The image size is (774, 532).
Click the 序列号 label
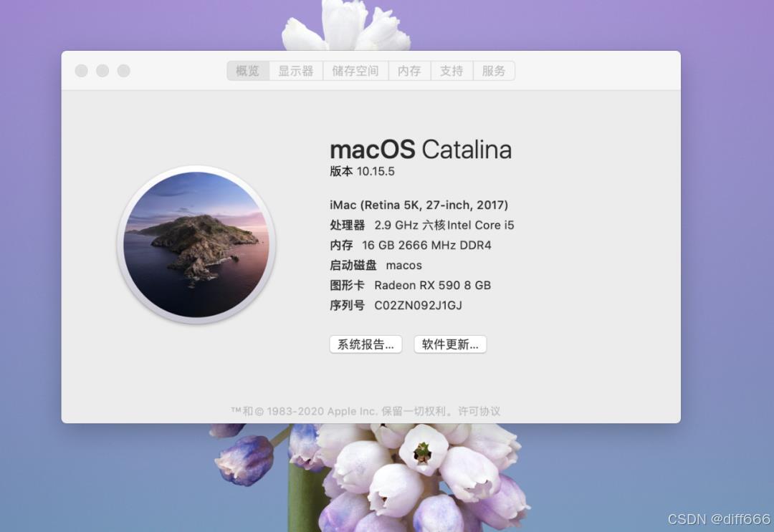point(347,305)
